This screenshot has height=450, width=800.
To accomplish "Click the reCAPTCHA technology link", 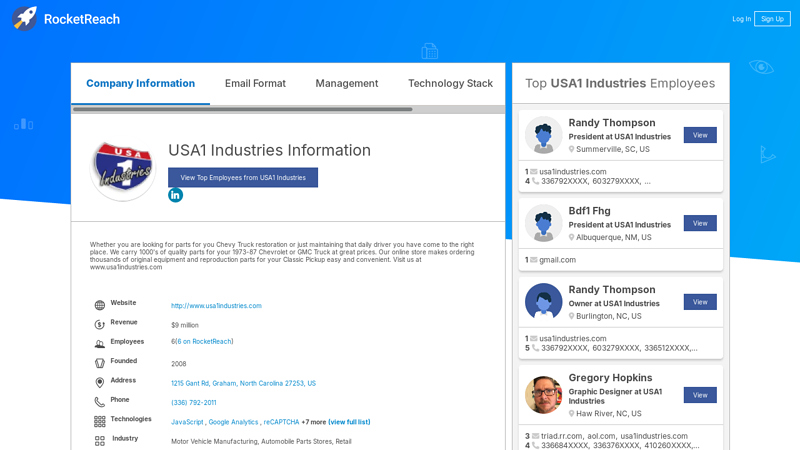I will tap(281, 422).
